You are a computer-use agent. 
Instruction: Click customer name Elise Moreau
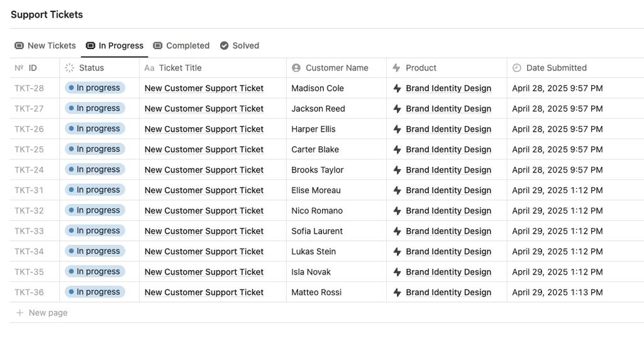[x=316, y=190]
